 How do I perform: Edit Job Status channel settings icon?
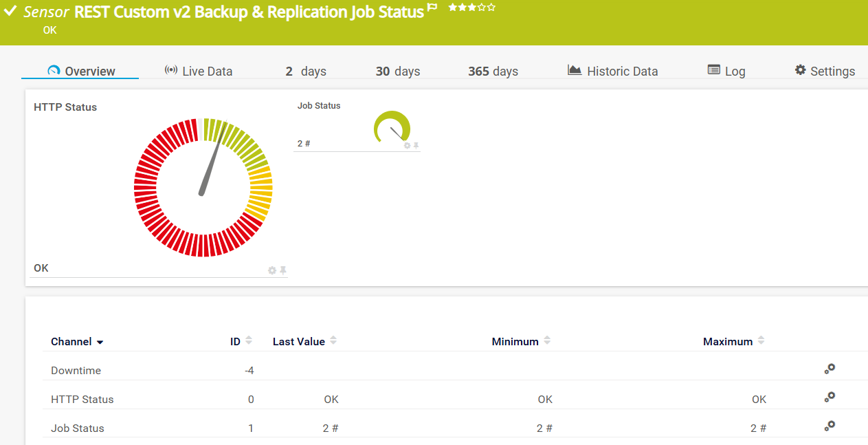(x=830, y=426)
